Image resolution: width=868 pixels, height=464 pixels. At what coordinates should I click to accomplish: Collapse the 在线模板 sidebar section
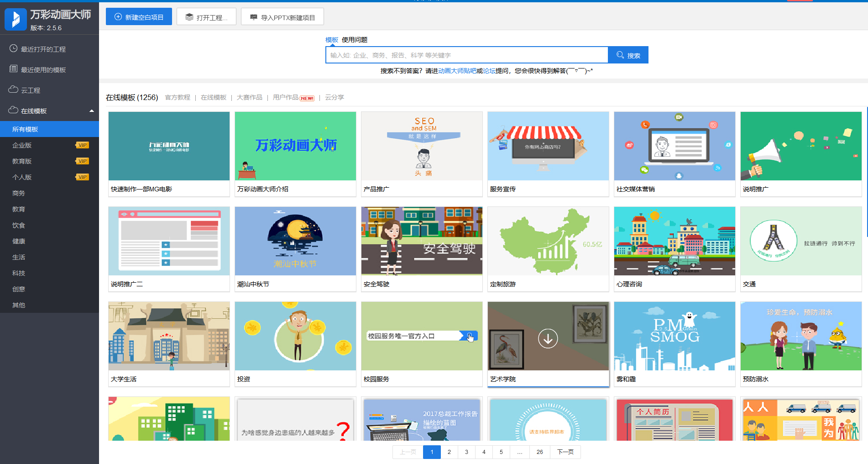[92, 111]
